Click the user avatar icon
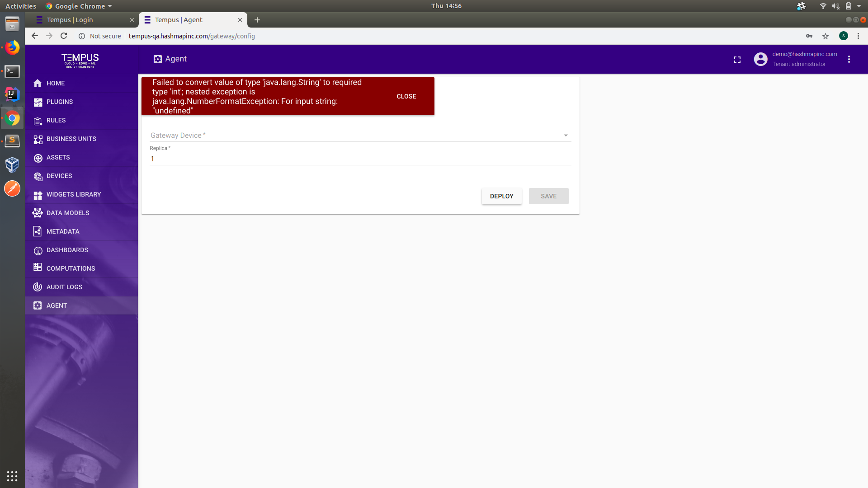The height and width of the screenshot is (488, 868). (760, 59)
